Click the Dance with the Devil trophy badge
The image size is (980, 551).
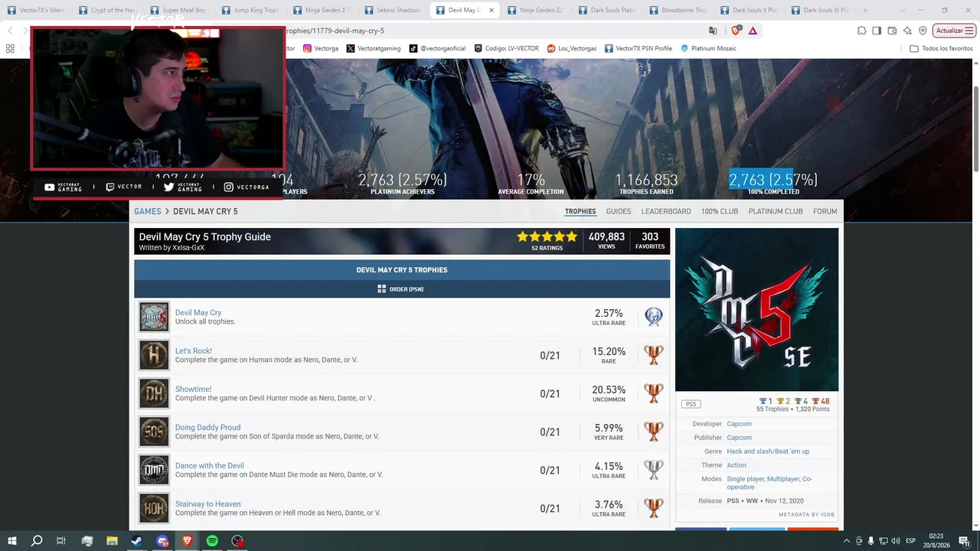[x=154, y=470]
